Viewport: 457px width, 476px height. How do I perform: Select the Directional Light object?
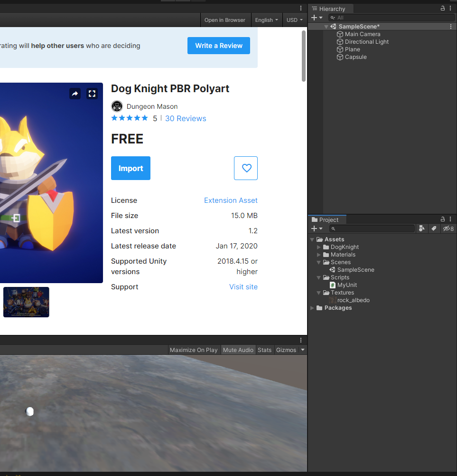367,42
